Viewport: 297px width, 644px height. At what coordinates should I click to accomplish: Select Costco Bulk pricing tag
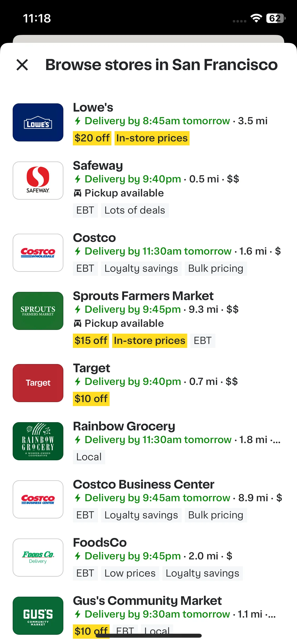pyautogui.click(x=216, y=269)
